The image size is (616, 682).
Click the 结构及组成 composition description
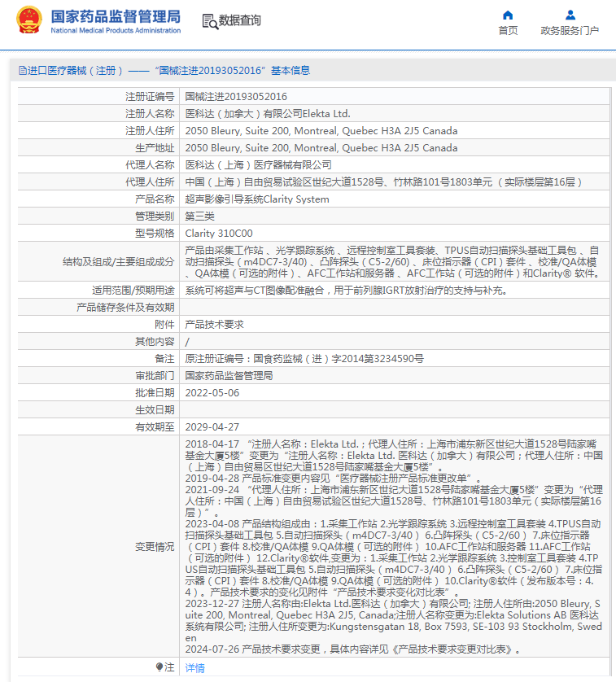click(x=392, y=262)
